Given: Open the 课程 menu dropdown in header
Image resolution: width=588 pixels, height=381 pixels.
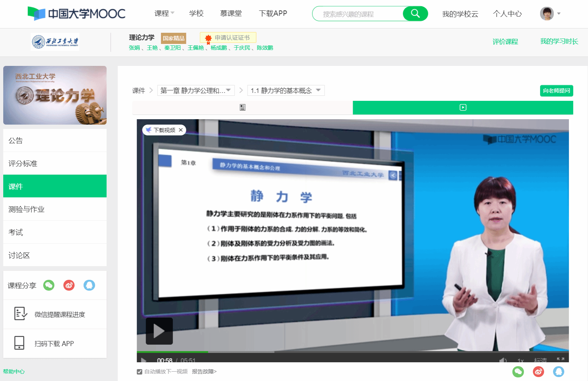Looking at the screenshot, I should (x=164, y=13).
